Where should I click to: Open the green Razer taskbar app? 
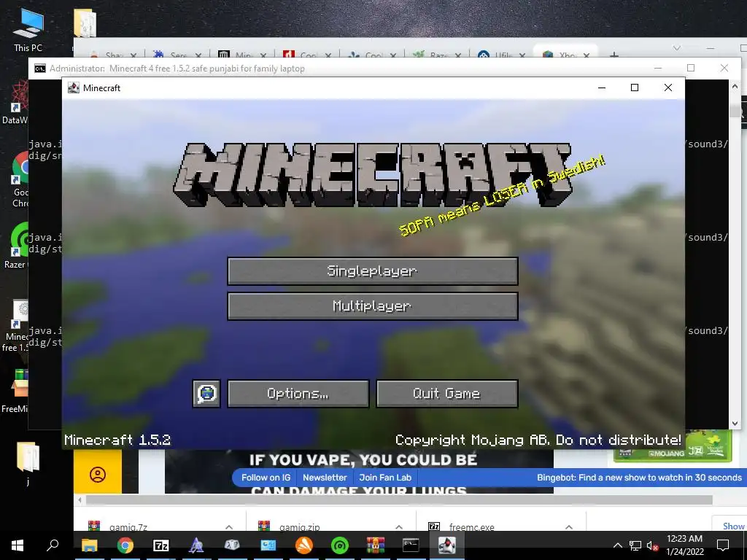click(x=340, y=545)
